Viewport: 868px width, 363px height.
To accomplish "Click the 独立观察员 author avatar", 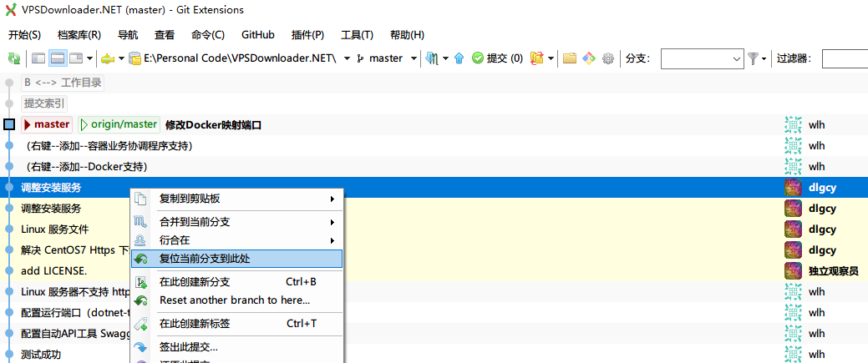I will click(794, 270).
